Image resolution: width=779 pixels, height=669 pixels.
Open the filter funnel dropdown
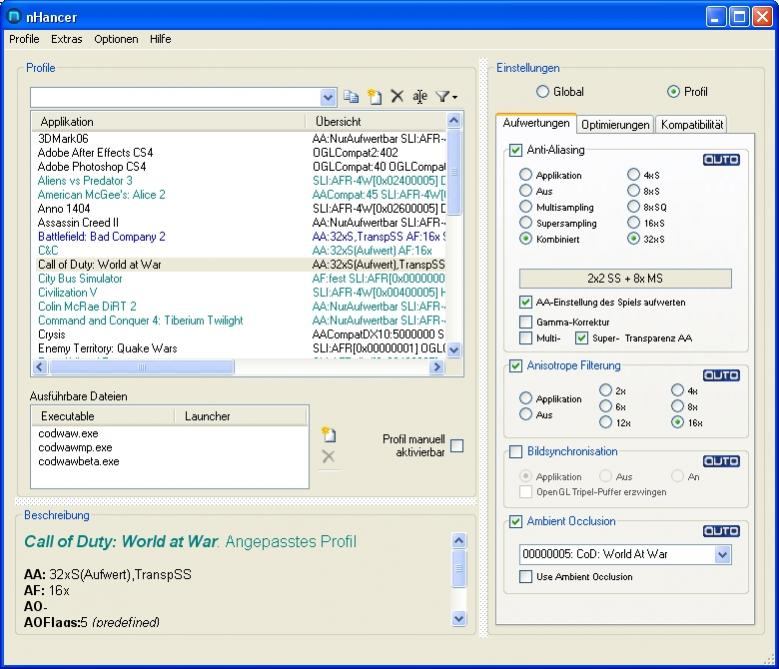tap(446, 96)
